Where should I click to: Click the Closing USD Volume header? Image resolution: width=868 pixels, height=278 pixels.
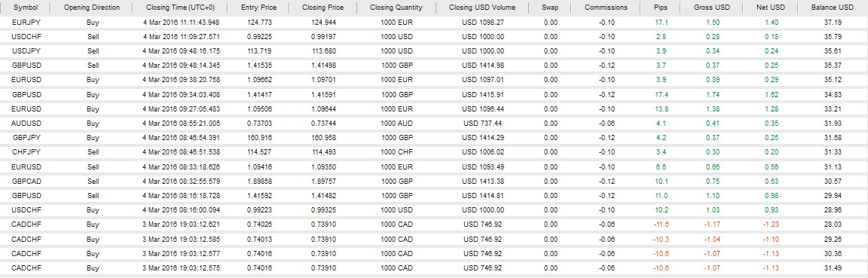click(482, 8)
